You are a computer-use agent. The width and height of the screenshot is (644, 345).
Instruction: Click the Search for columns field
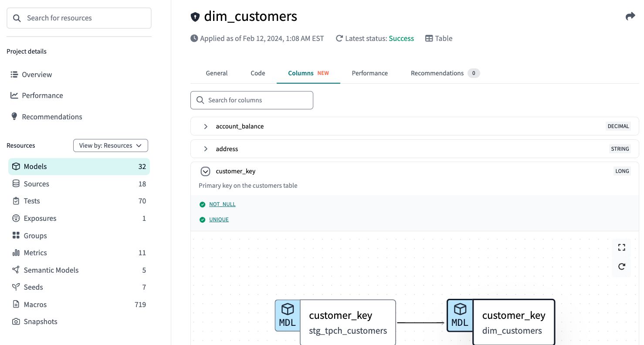252,100
